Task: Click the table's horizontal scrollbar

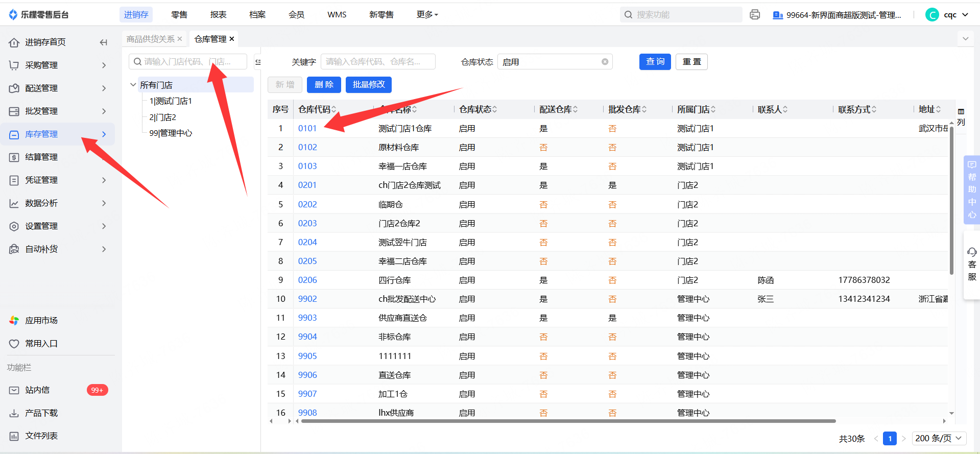Action: tap(568, 421)
